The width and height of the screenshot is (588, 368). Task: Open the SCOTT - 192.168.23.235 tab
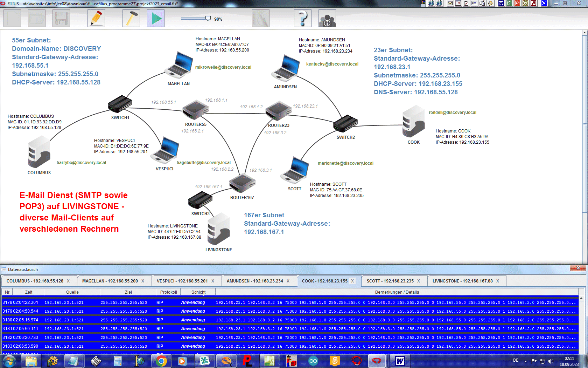[390, 281]
